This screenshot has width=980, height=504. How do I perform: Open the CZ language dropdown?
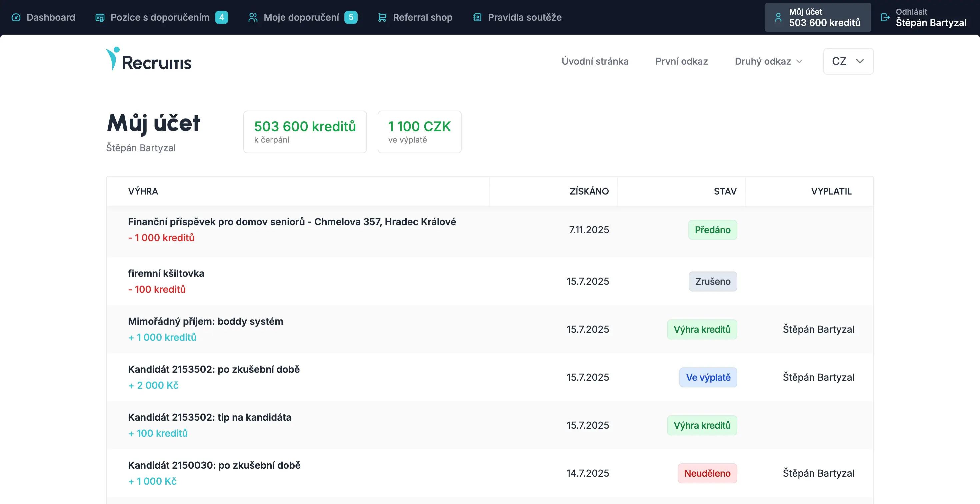[x=848, y=61]
